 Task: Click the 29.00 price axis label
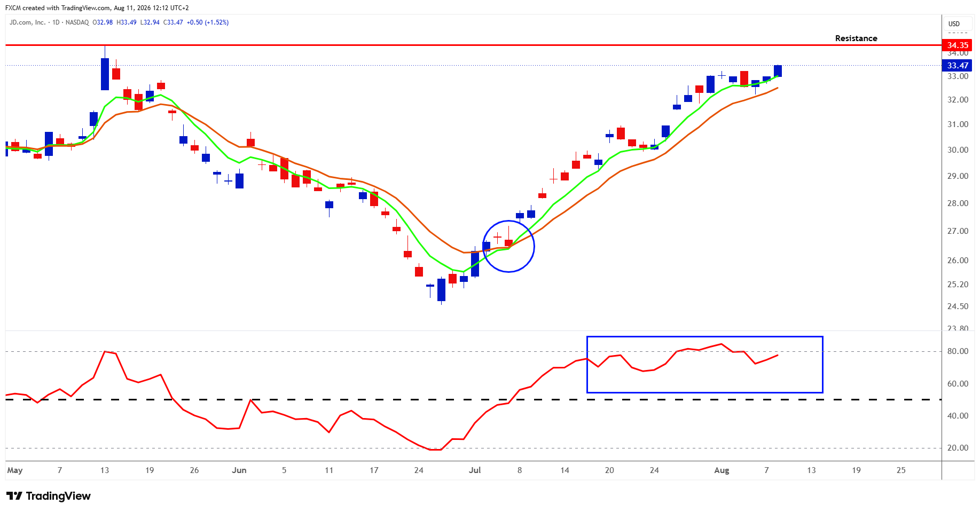point(958,176)
